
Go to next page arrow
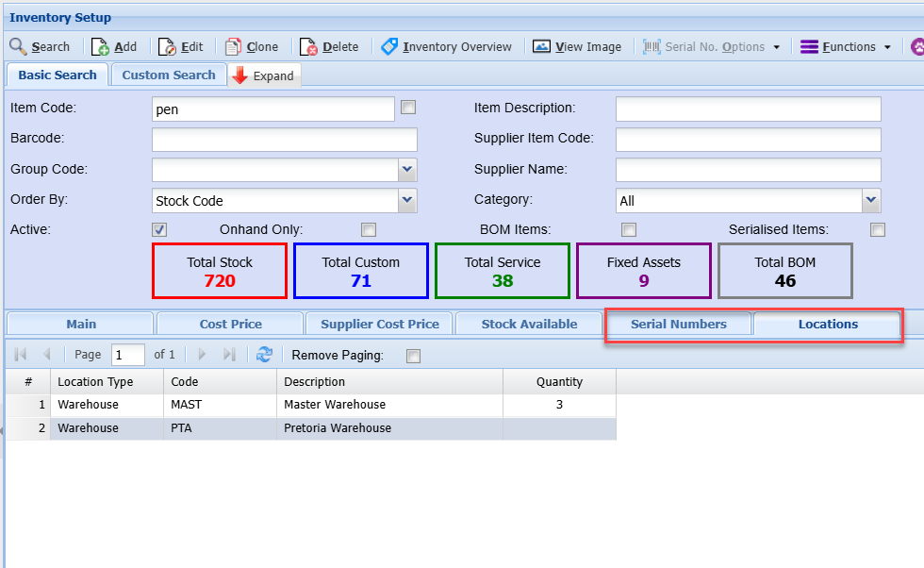[x=202, y=355]
